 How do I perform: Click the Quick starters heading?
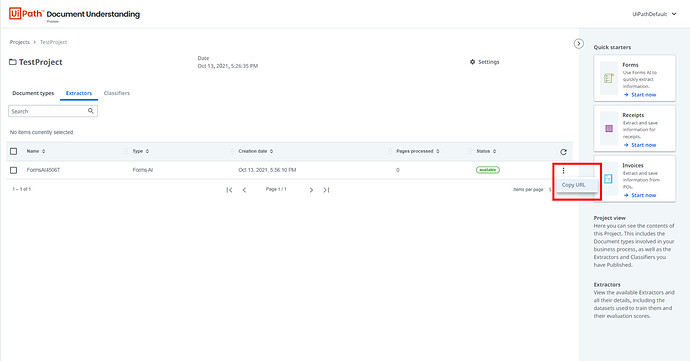click(612, 47)
